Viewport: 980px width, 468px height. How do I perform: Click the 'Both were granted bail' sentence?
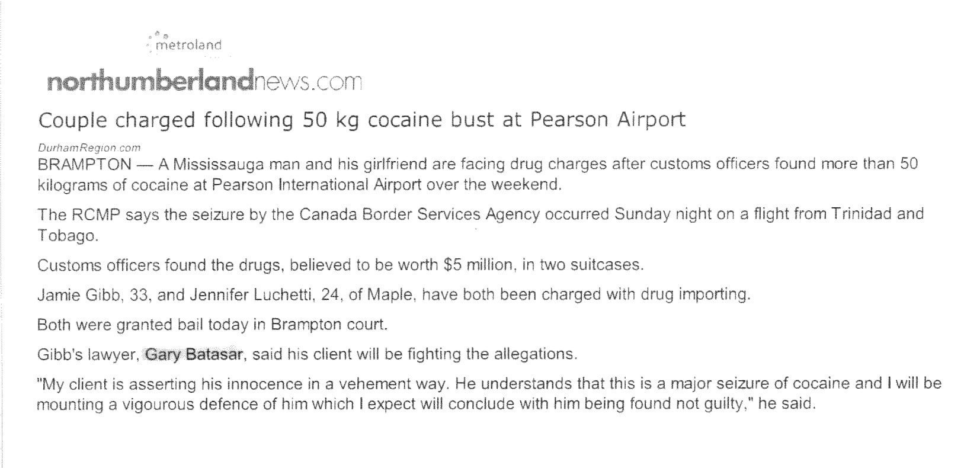pos(212,325)
